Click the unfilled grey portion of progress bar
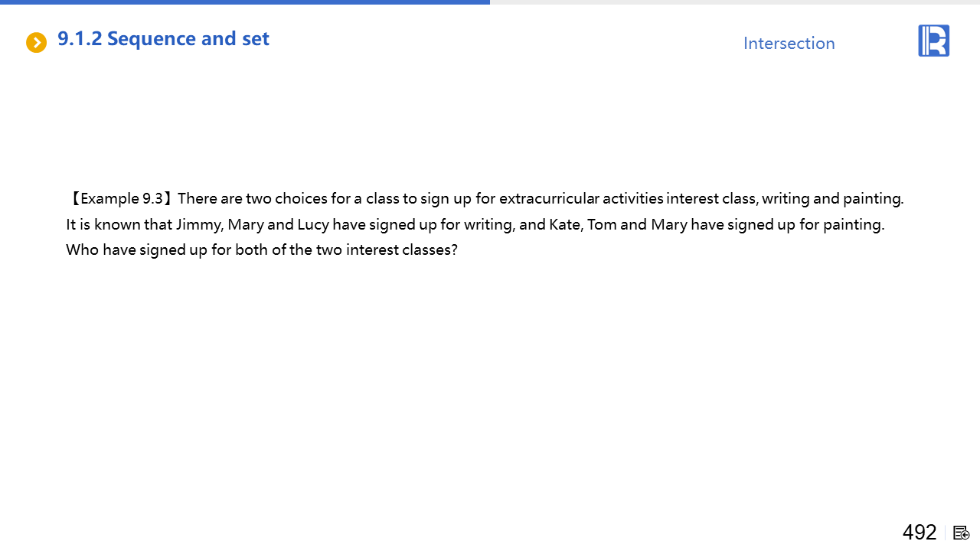 click(735, 2)
